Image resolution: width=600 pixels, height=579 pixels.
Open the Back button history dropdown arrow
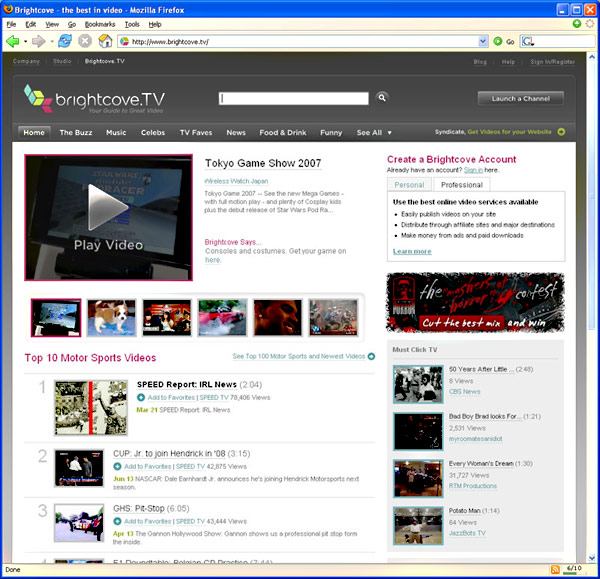pyautogui.click(x=25, y=41)
